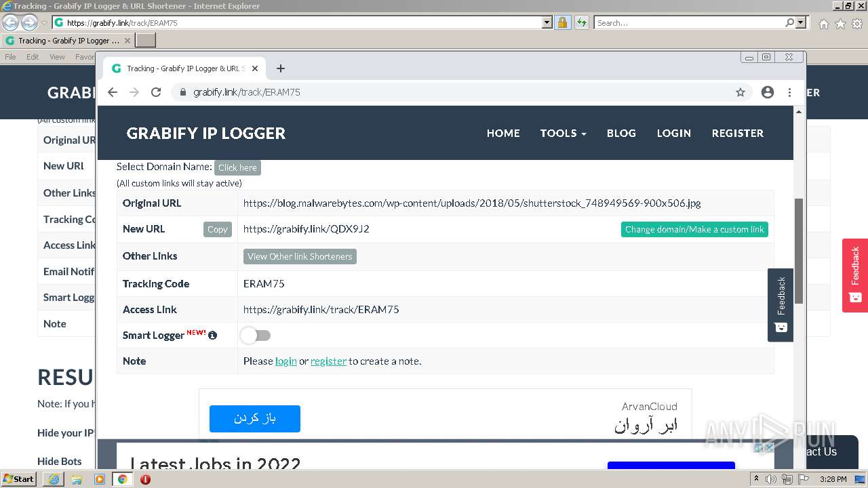This screenshot has width=868, height=488.
Task: Click Internet Explorer search magnifier icon
Action: pyautogui.click(x=789, y=22)
